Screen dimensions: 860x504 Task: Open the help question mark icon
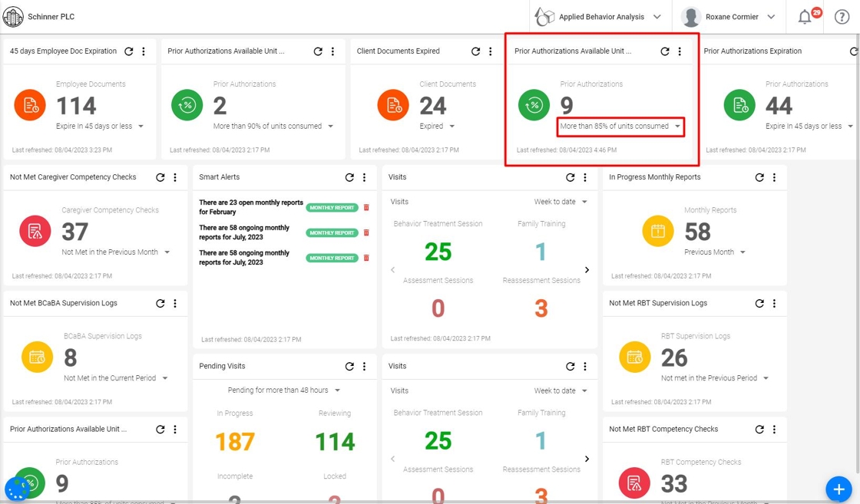click(842, 17)
